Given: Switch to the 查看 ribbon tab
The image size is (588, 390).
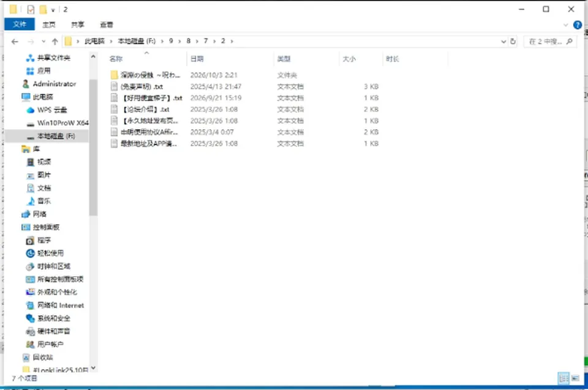Looking at the screenshot, I should point(107,24).
